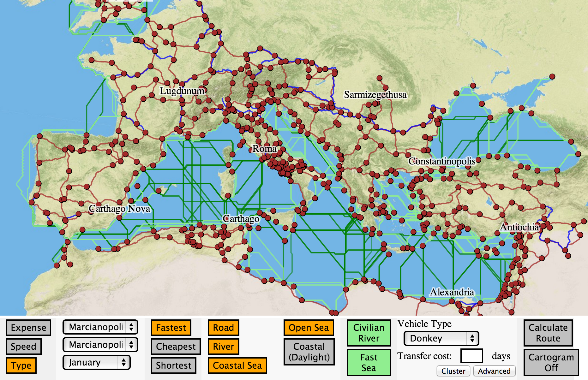Click the Alexandria label on the map
The width and height of the screenshot is (588, 380).
coord(452,292)
